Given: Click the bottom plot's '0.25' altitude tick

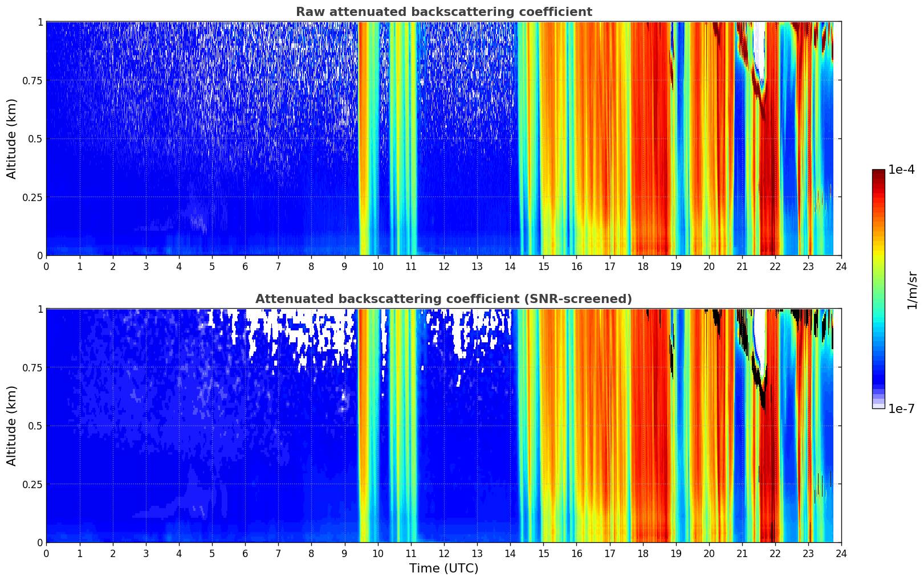Looking at the screenshot, I should click(x=34, y=484).
